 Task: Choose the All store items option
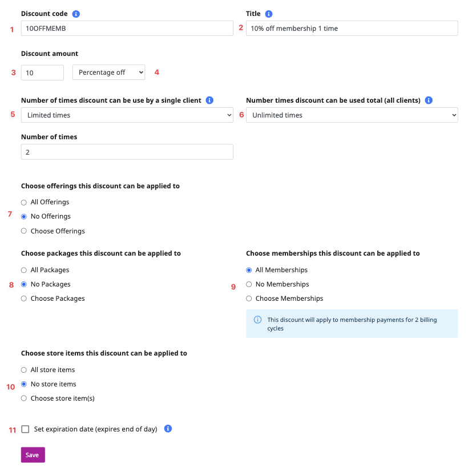(x=24, y=370)
